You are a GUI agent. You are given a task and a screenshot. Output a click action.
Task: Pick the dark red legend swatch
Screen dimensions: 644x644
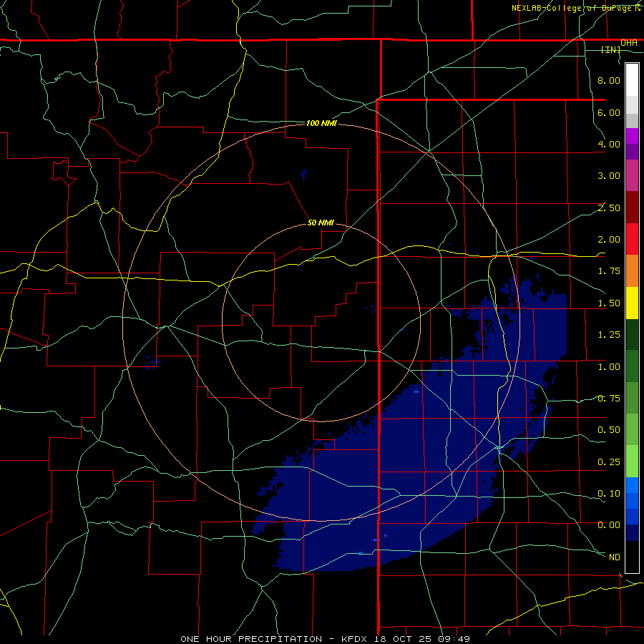tap(632, 208)
